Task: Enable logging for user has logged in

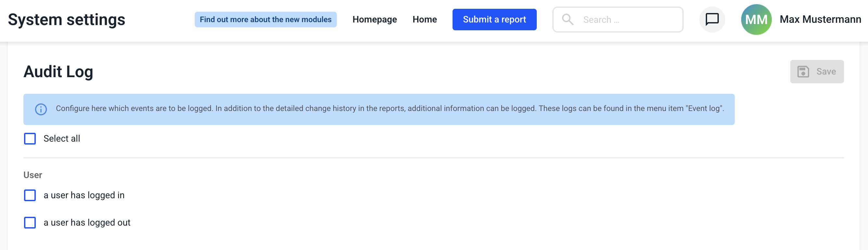Action: pyautogui.click(x=30, y=195)
